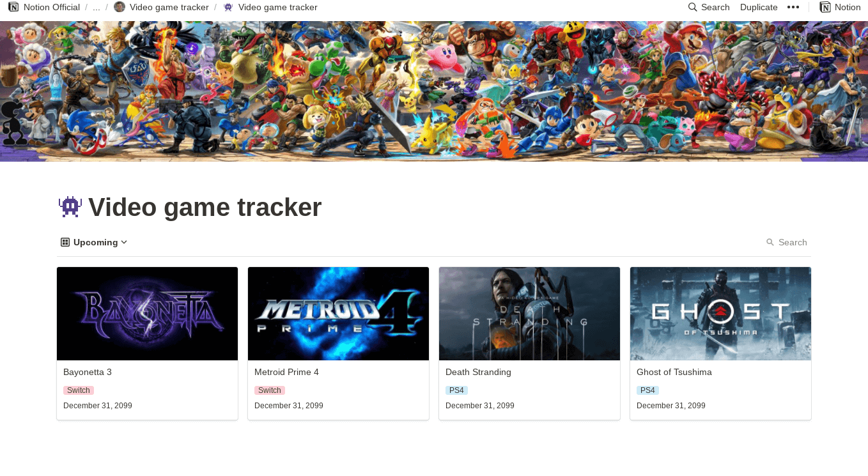Viewport: 868px width, 476px height.
Task: Click the Ghost of Tsushima card title
Action: [674, 372]
